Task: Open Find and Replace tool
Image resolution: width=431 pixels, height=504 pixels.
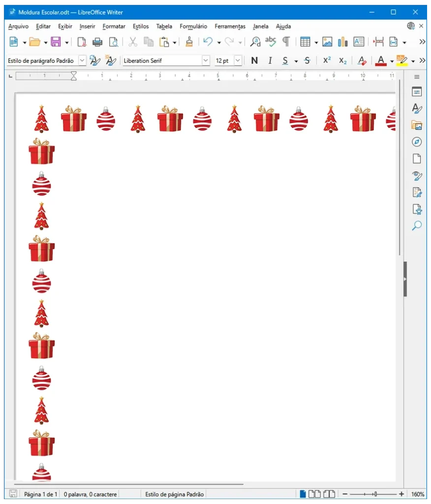Action: (x=255, y=42)
